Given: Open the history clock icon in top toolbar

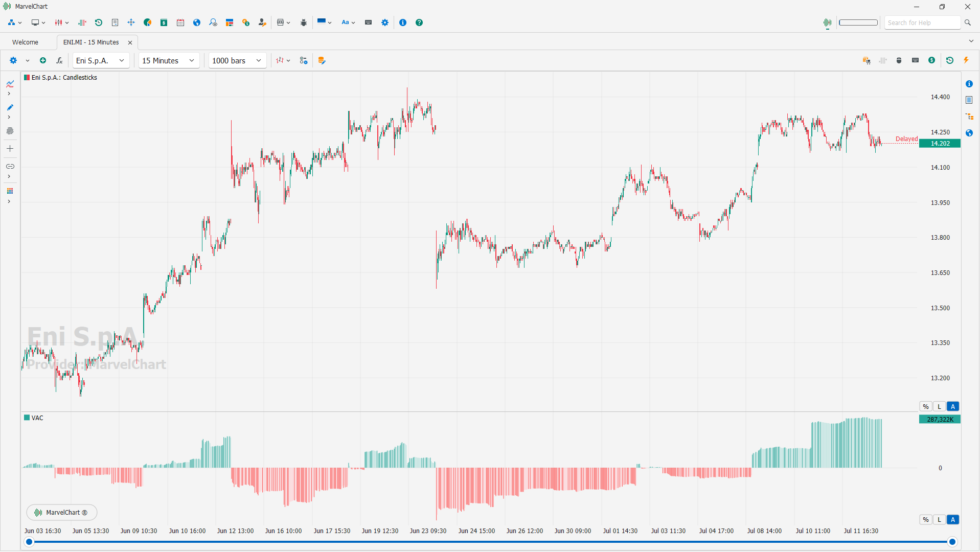Looking at the screenshot, I should click(x=99, y=22).
